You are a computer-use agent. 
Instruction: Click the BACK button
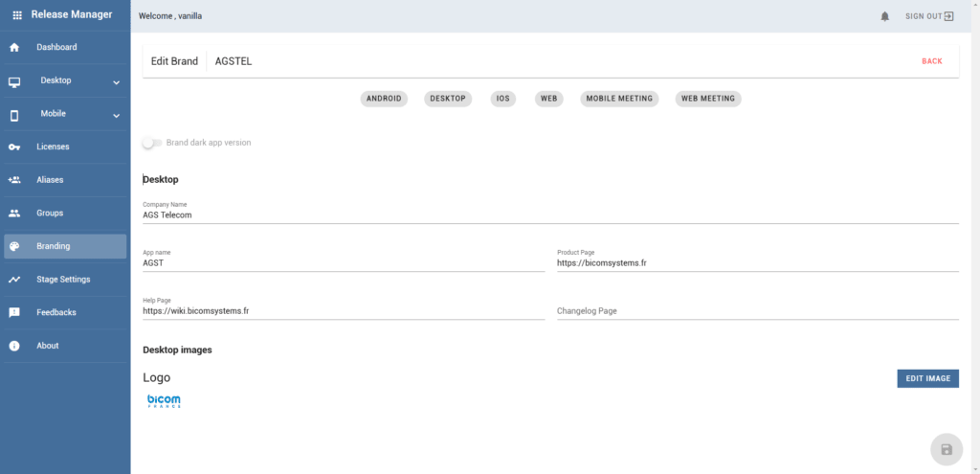tap(932, 61)
